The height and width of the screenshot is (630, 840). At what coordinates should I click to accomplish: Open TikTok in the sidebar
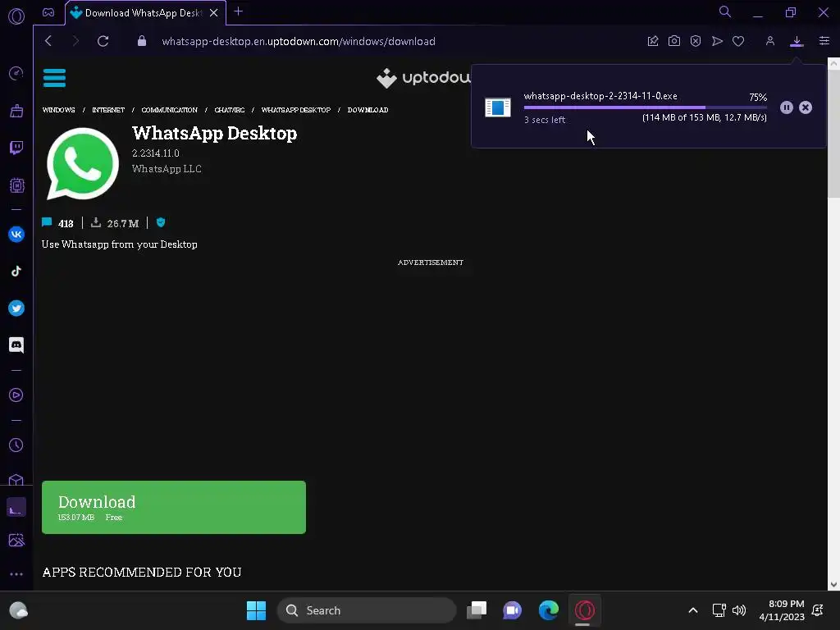(x=16, y=271)
